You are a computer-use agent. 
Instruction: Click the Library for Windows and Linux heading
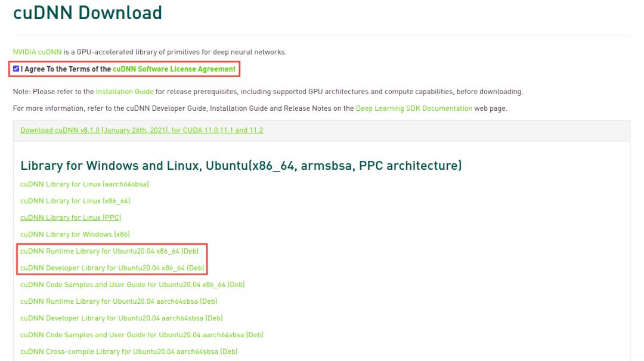click(241, 165)
